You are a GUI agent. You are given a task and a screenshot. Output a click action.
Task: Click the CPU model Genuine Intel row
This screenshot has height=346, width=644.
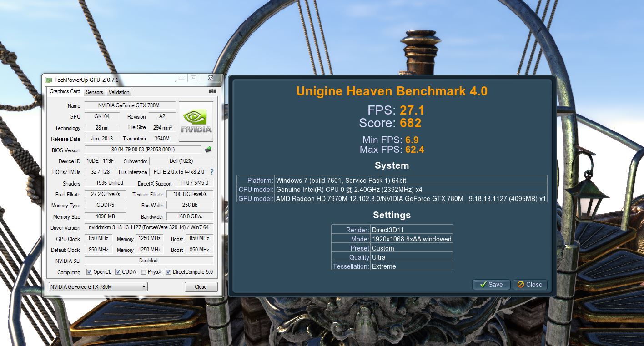(392, 189)
